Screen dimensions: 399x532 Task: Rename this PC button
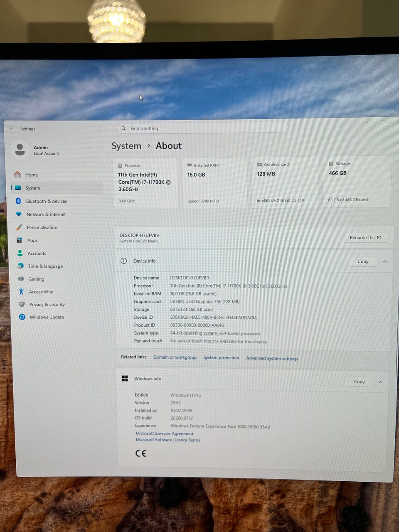click(x=366, y=238)
